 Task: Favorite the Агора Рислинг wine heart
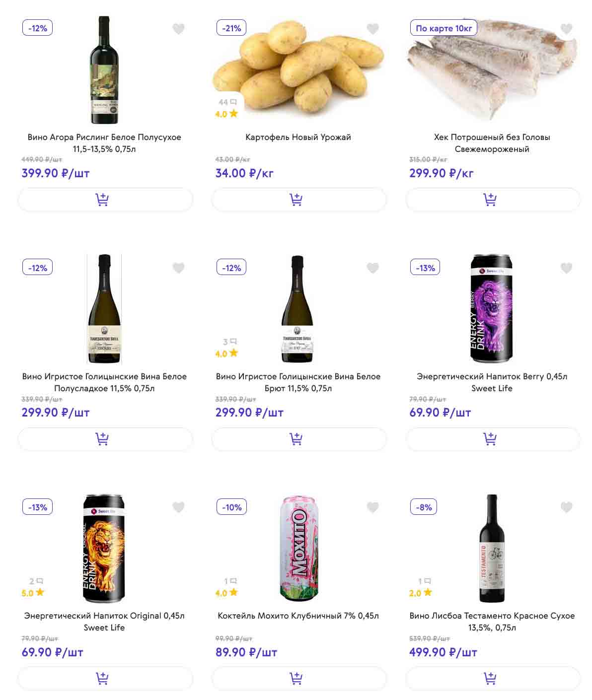178,29
